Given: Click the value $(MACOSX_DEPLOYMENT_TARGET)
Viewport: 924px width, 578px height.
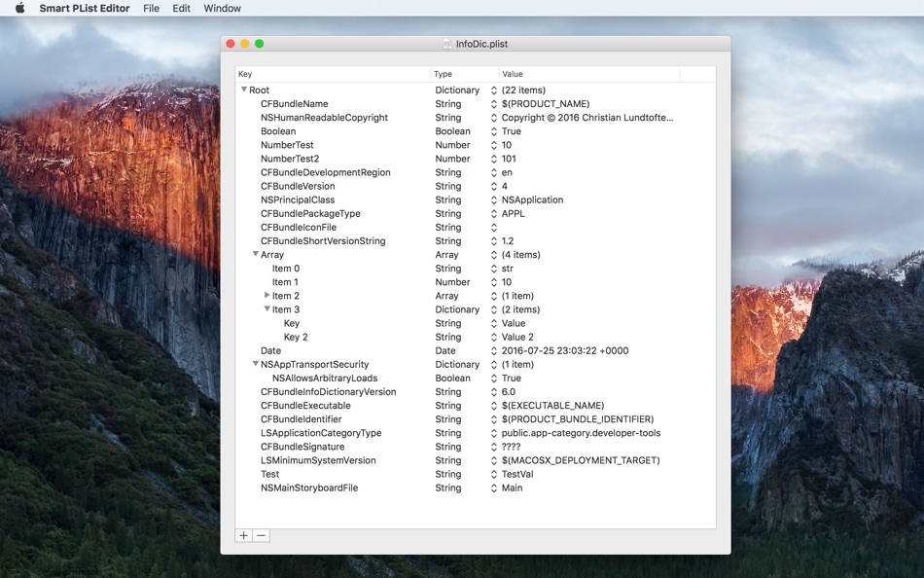Looking at the screenshot, I should click(581, 460).
